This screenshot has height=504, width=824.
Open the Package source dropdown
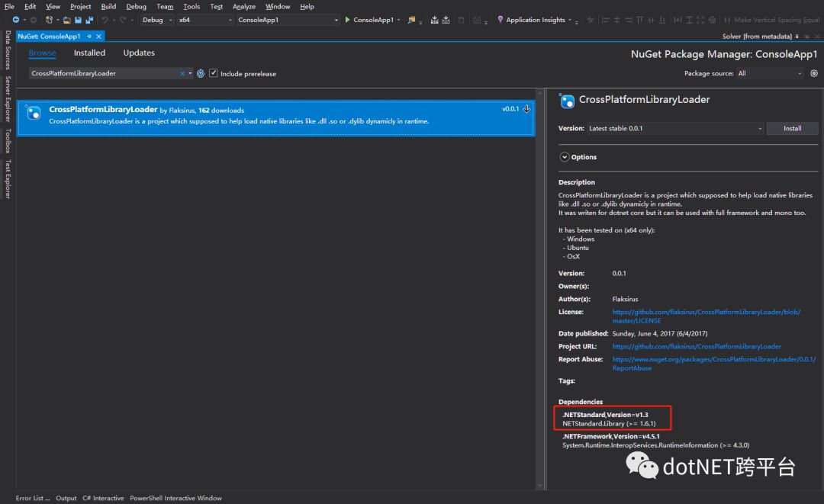point(769,73)
